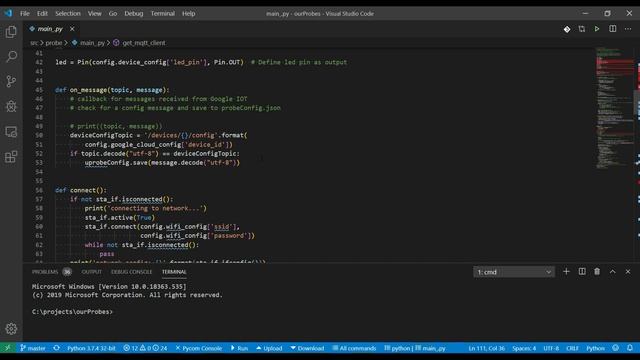Click the remote window indicator in status bar
640x360 pixels.
[x=7, y=348]
